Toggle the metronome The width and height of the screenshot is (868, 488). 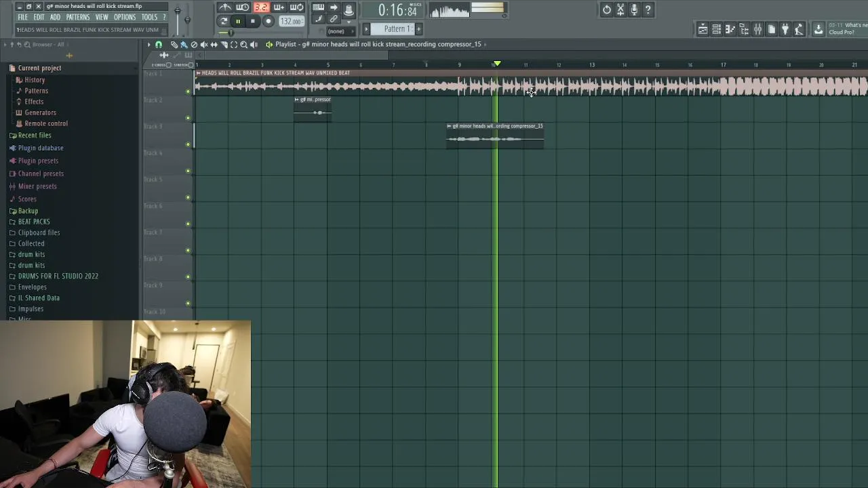(225, 7)
